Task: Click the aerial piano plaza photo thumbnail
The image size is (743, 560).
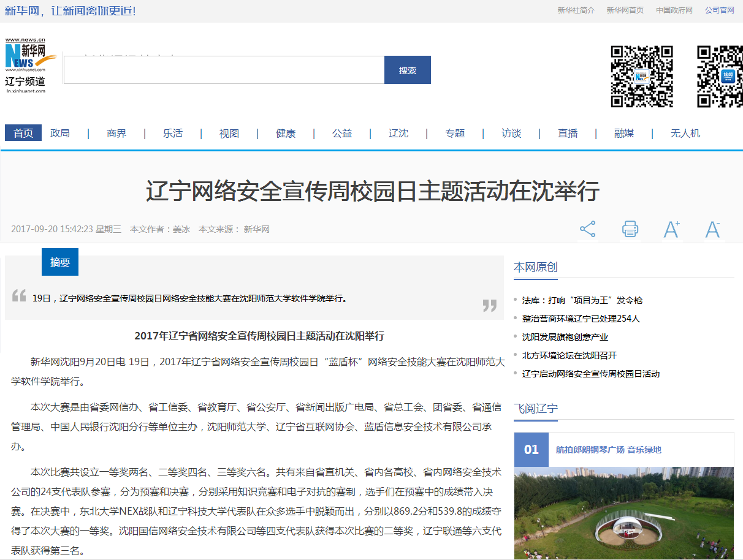Action: (x=623, y=513)
